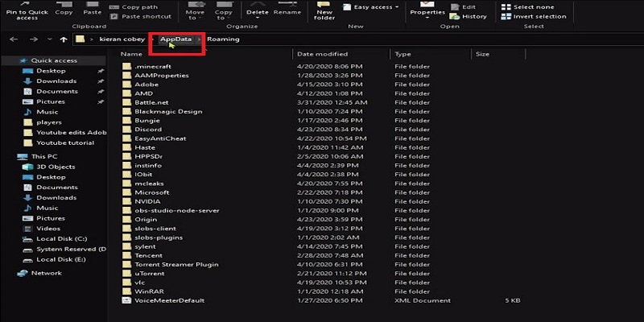644x322 pixels.
Task: Select the NVIDIA folder icon
Action: pyautogui.click(x=126, y=201)
